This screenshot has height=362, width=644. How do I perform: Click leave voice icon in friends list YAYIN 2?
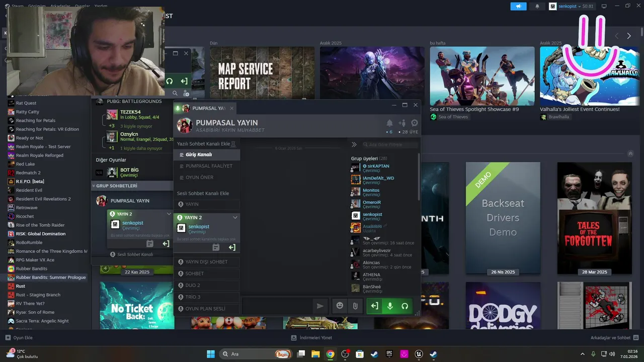click(x=166, y=243)
